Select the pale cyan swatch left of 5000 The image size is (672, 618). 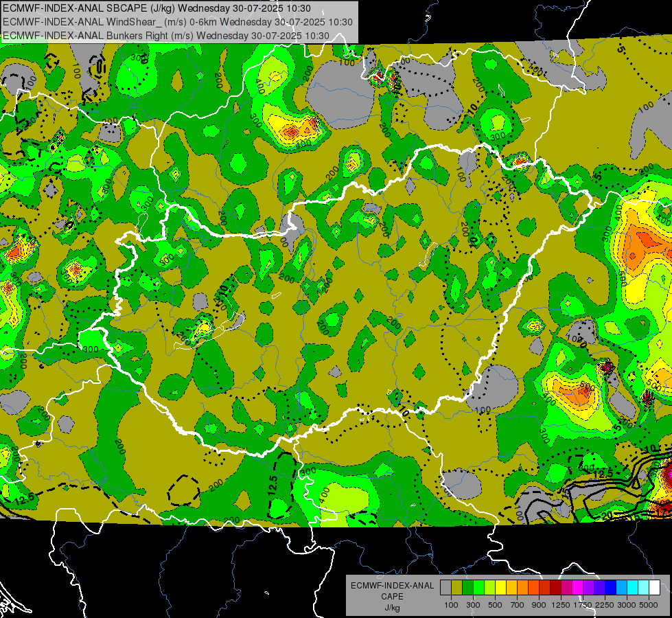pyautogui.click(x=644, y=588)
